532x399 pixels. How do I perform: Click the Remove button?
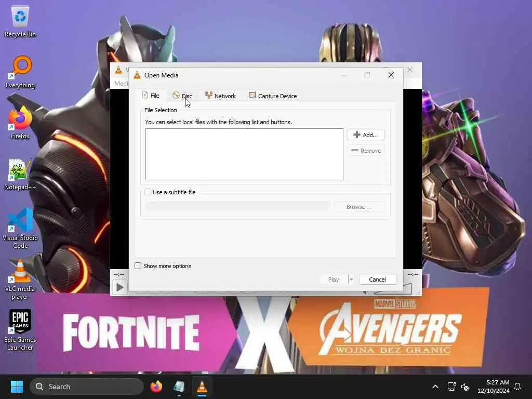pos(366,150)
